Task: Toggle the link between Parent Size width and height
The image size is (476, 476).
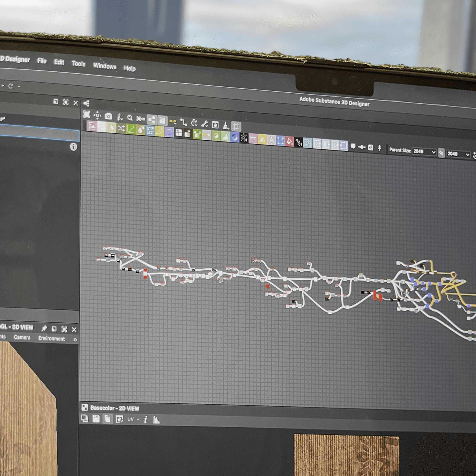Action: [x=441, y=153]
